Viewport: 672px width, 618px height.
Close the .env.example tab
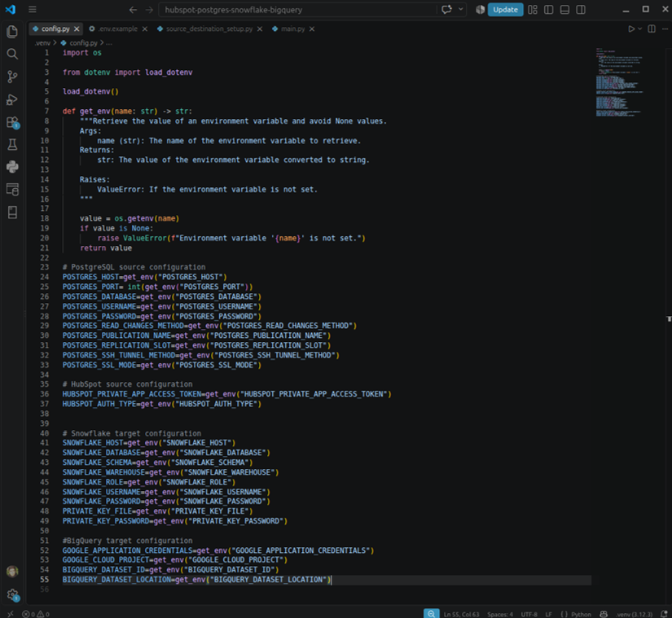[x=145, y=28]
